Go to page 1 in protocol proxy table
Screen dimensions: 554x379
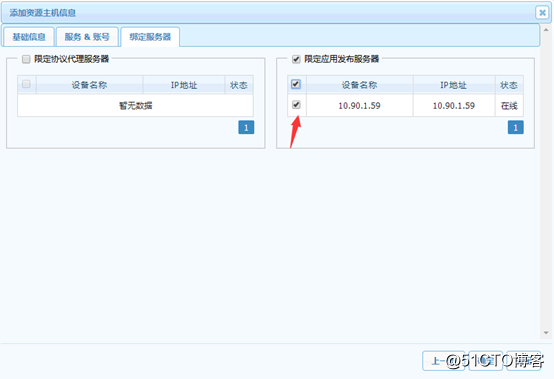click(246, 128)
